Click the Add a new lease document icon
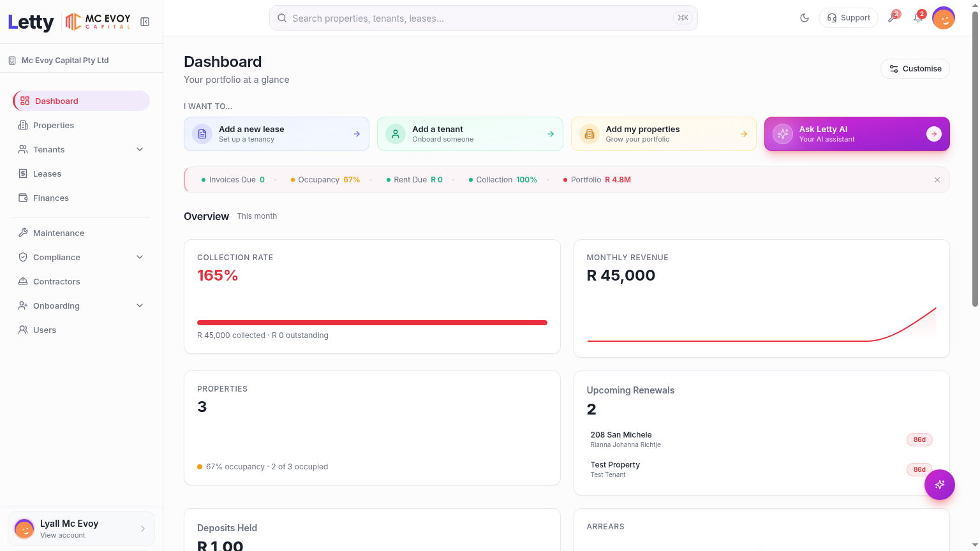Screen dimensions: 980x551 point(202,134)
